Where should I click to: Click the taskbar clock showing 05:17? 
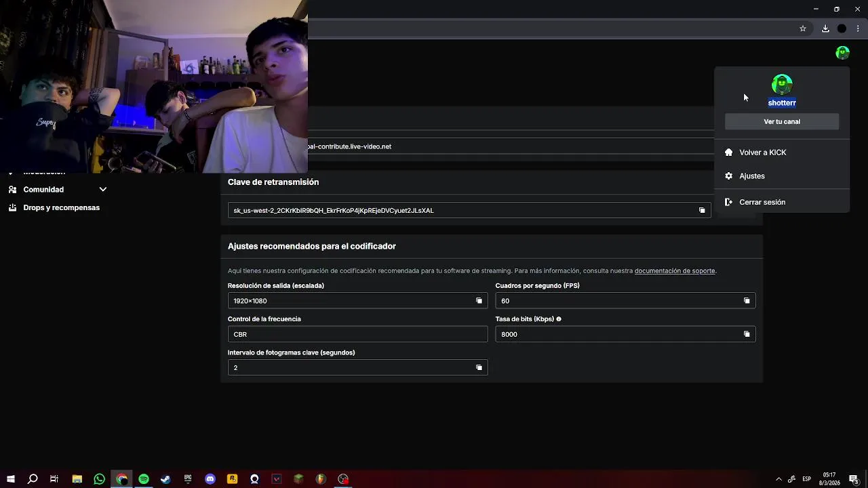coord(829,479)
